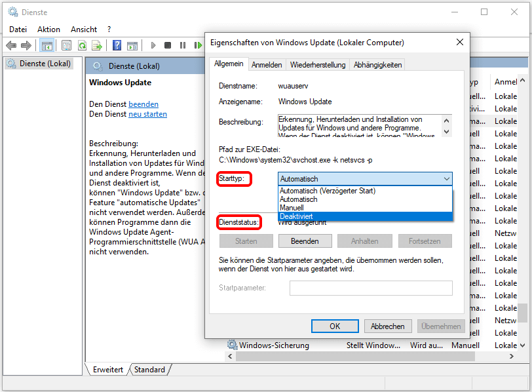Screen dimensions: 532x392
Task: Click the forward arrow in the toolbar
Action: 26,45
